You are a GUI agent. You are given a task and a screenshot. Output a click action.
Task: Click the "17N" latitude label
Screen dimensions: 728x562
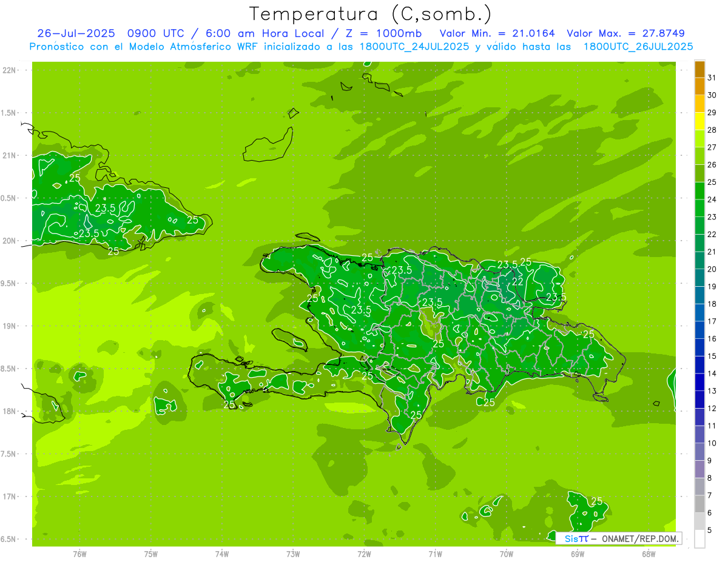[10, 497]
